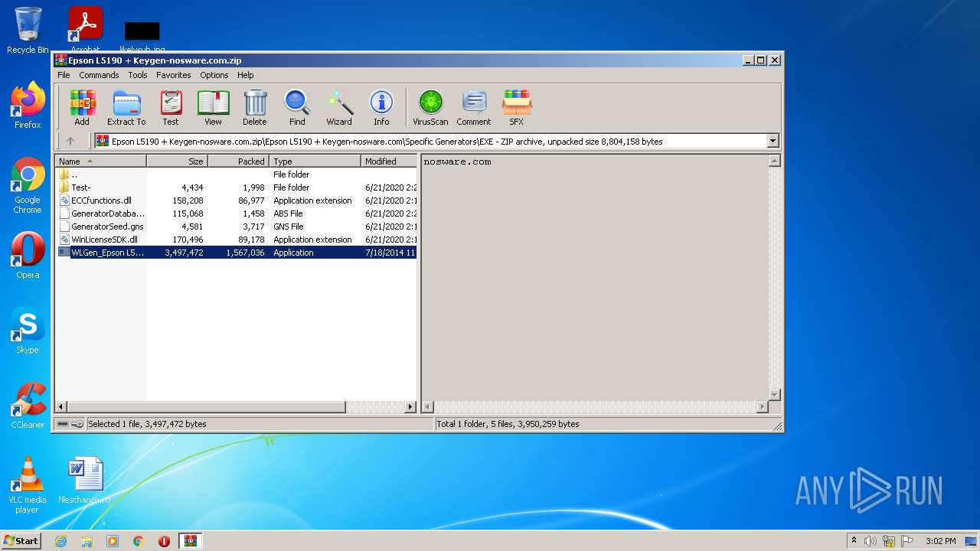Select GeneratorSeed.gns file
The image size is (980, 551).
[x=236, y=227]
